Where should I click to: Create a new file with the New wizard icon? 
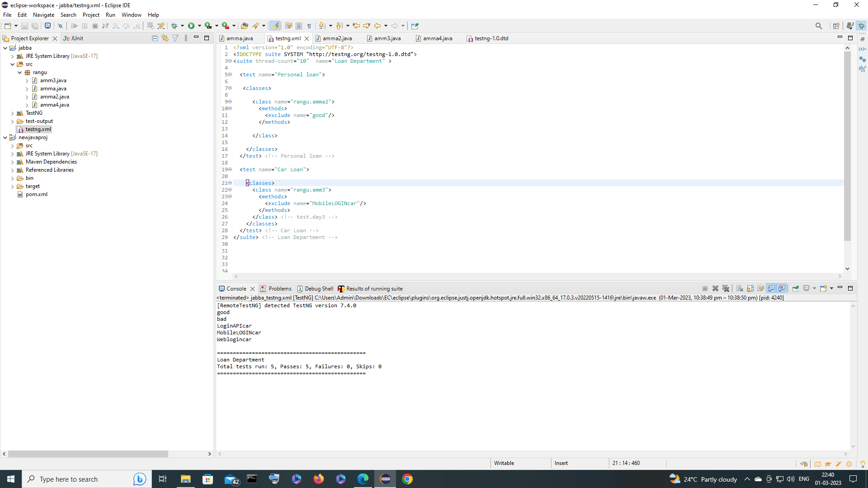point(8,26)
